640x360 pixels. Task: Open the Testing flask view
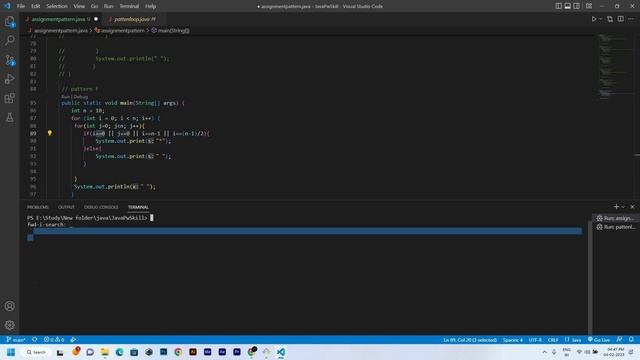coord(10,118)
